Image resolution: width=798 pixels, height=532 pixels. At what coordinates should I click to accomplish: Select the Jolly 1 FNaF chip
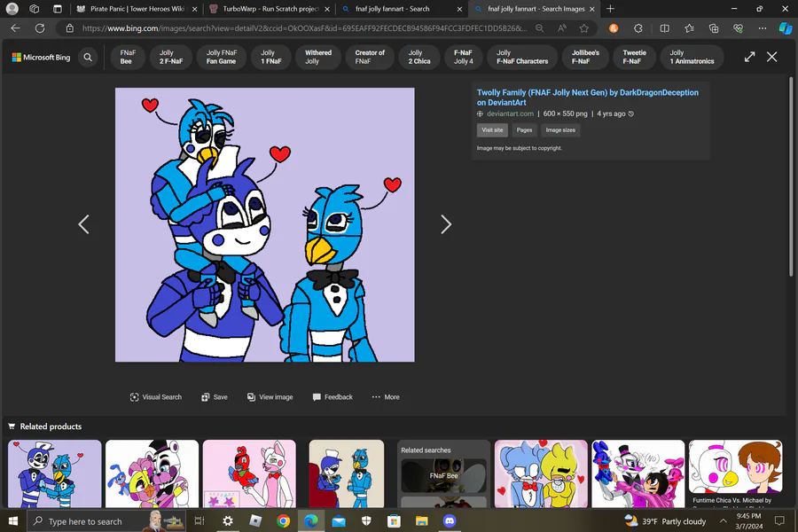click(270, 57)
